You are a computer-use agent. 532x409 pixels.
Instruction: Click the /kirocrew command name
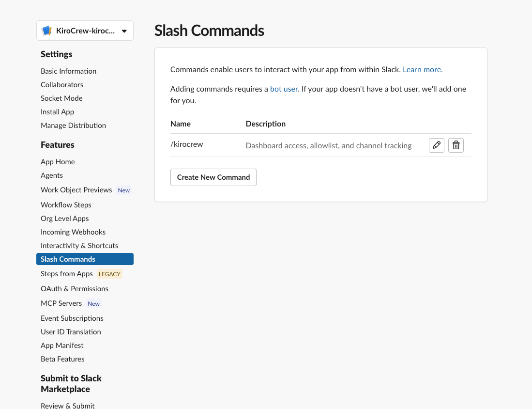tap(186, 144)
